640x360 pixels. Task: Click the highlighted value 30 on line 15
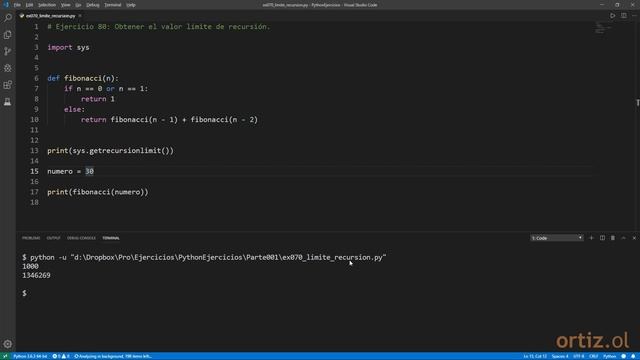click(x=89, y=171)
